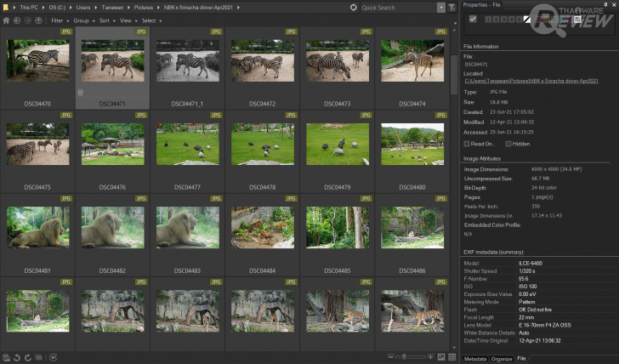
Task: Open the Quick Search options dropdown
Action: (440, 7)
